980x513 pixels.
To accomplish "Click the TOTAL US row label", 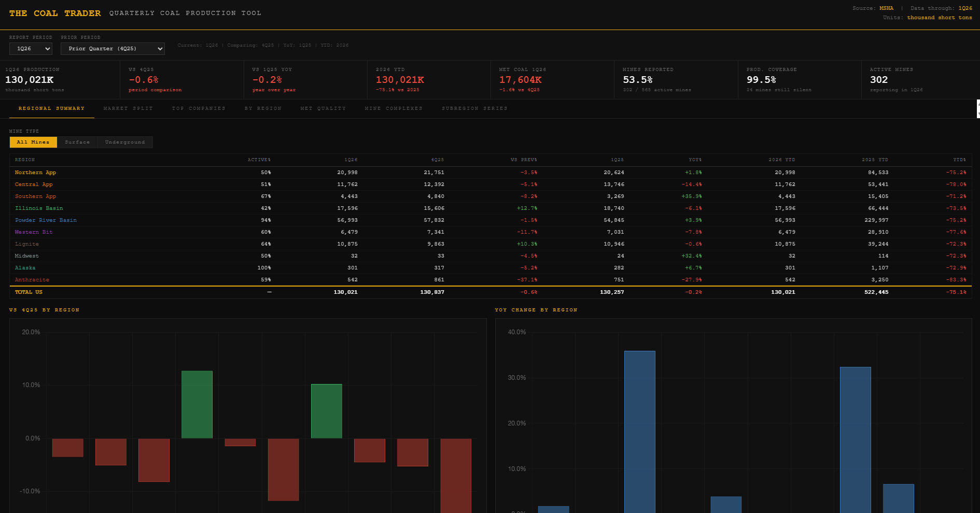I will click(x=29, y=292).
